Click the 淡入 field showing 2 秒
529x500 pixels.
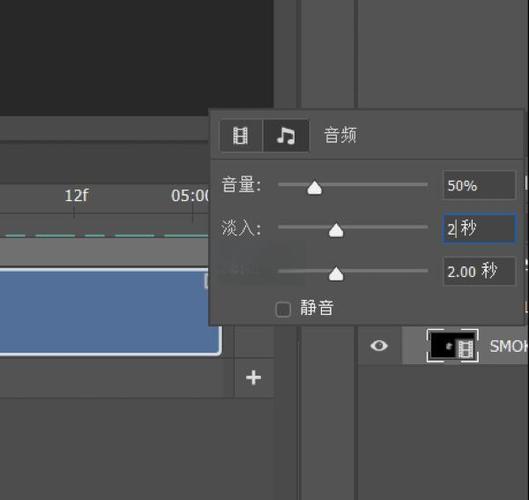coord(479,228)
